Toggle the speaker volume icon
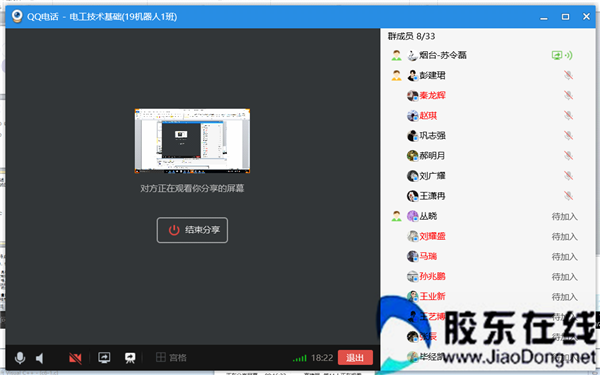 [39, 358]
